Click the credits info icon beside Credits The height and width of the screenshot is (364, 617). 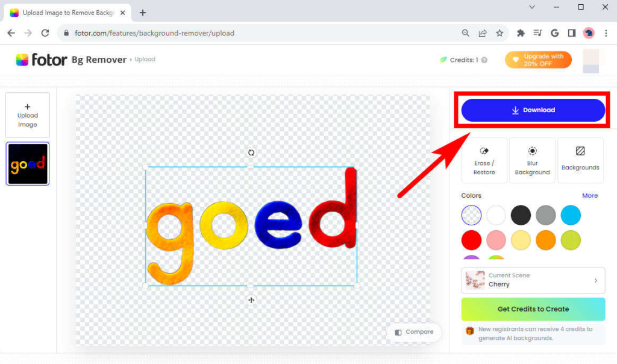tap(485, 60)
